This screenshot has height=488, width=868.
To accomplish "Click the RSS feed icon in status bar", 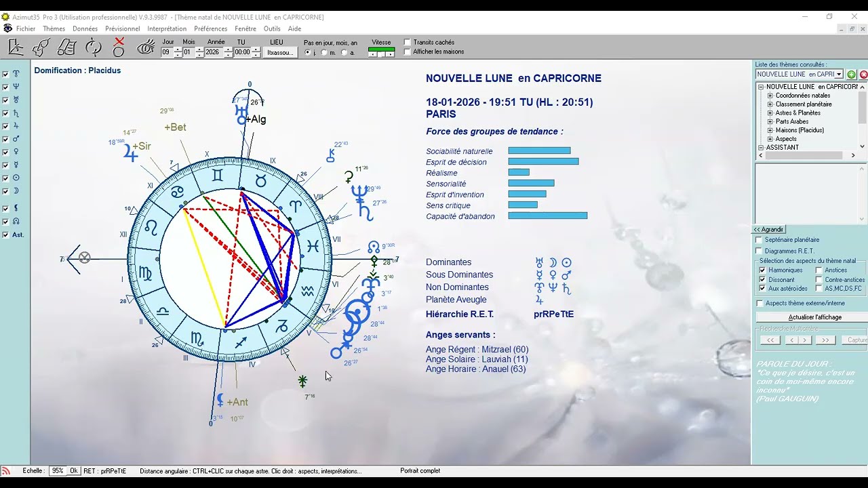I will tap(6, 470).
